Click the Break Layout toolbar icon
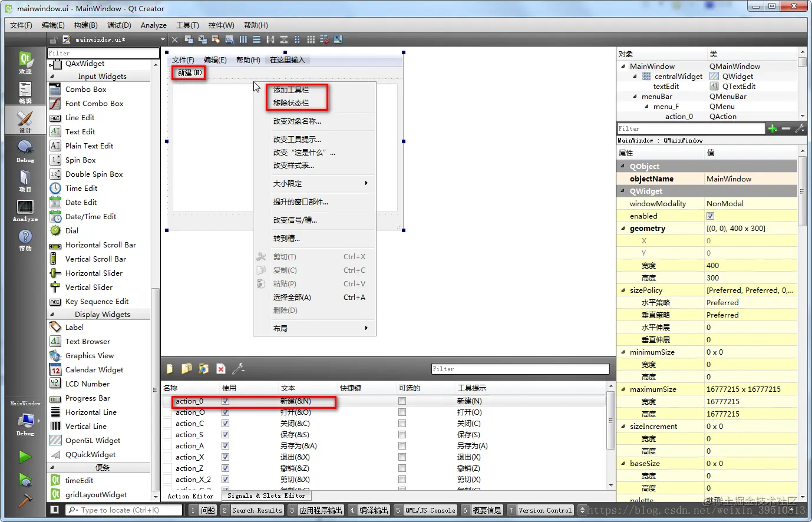Image resolution: width=812 pixels, height=522 pixels. [324, 39]
